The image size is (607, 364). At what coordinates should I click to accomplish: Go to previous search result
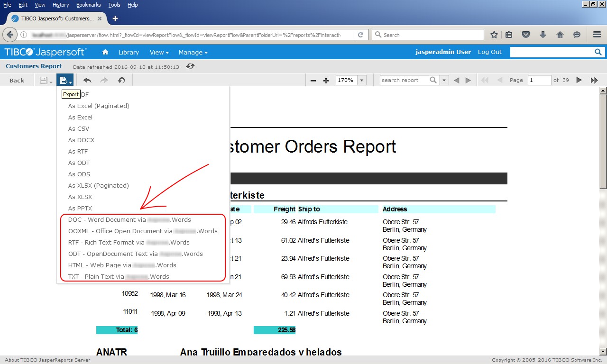(x=456, y=81)
